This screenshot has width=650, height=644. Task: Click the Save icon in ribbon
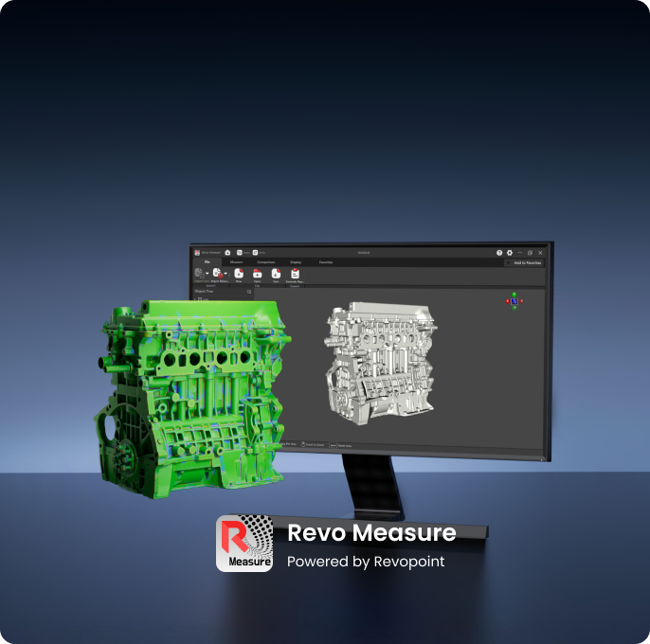(x=276, y=273)
